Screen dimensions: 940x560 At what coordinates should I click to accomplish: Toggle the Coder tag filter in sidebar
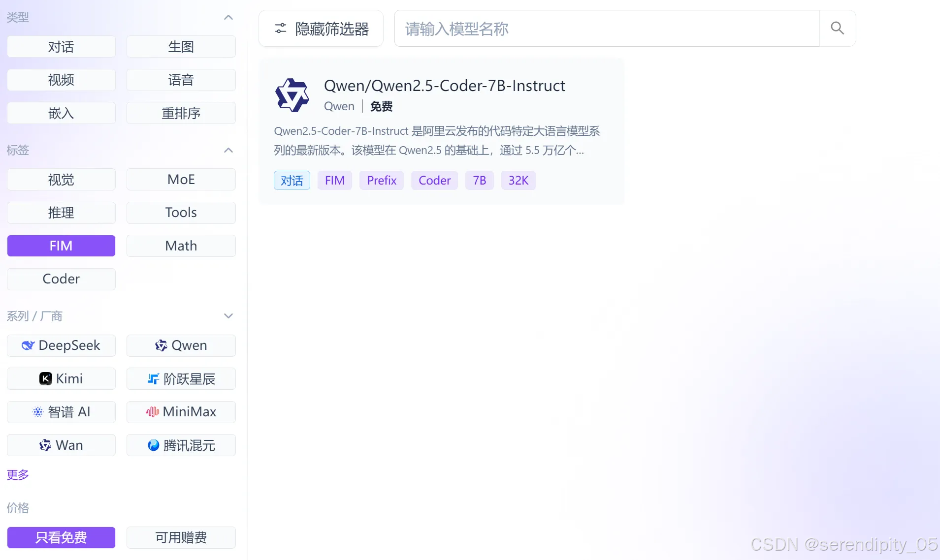61,279
